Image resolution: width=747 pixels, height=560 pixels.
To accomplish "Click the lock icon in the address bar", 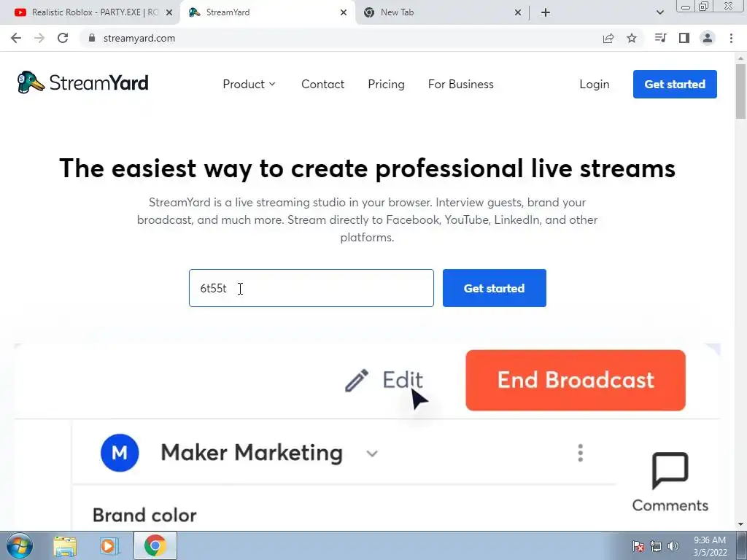I will (92, 38).
